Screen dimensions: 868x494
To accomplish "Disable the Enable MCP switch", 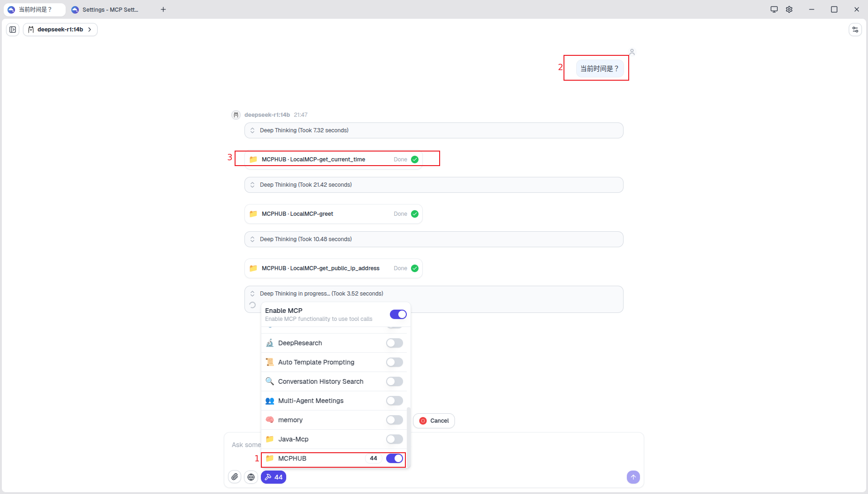I will (x=398, y=314).
